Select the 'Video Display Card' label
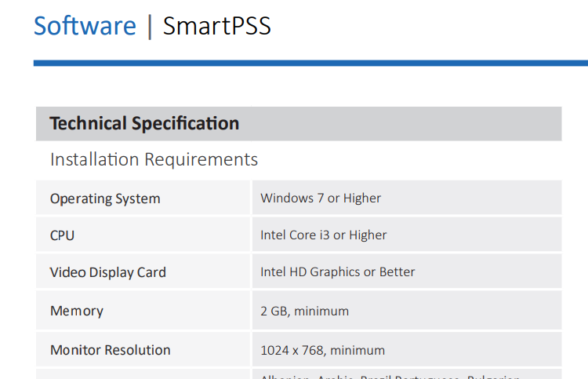The image size is (588, 379). click(x=108, y=272)
